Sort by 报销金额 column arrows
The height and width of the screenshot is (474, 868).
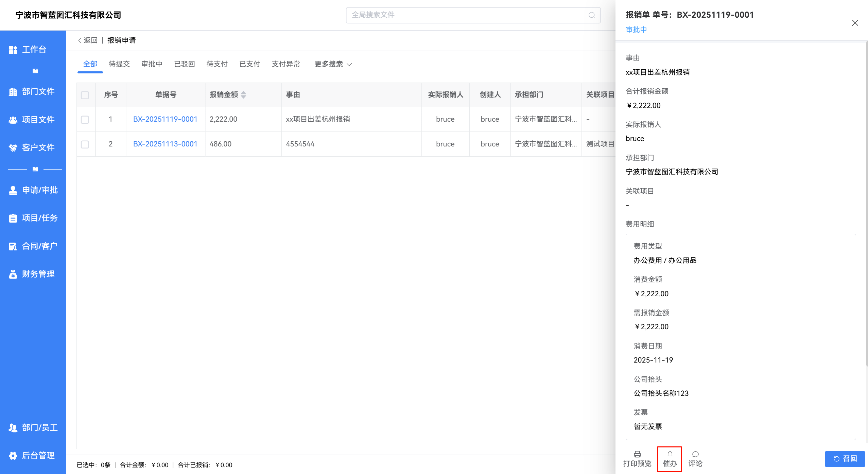click(243, 95)
